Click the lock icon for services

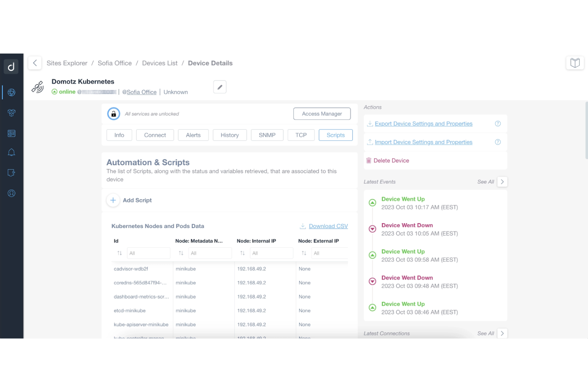pos(114,114)
